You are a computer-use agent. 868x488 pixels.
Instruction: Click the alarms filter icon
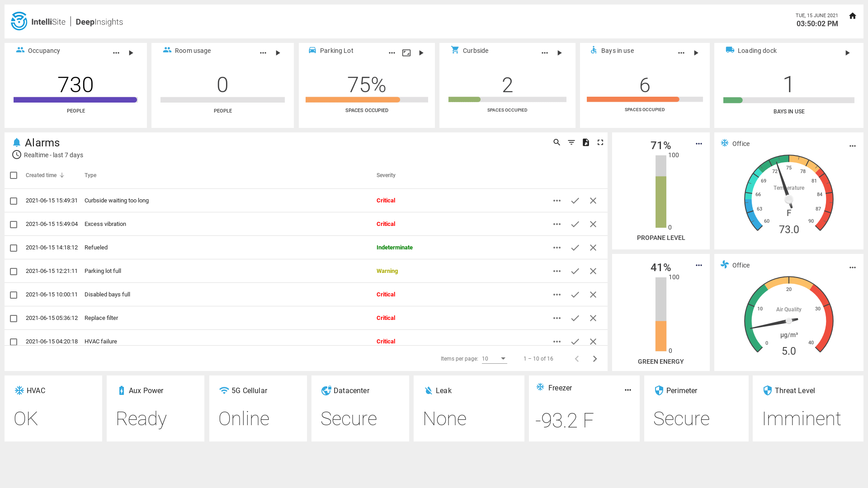[571, 142]
